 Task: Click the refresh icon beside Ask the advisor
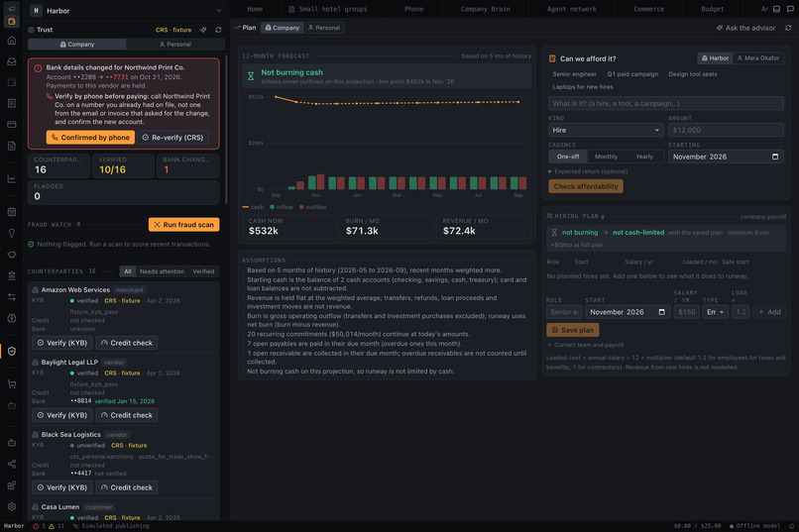788,28
